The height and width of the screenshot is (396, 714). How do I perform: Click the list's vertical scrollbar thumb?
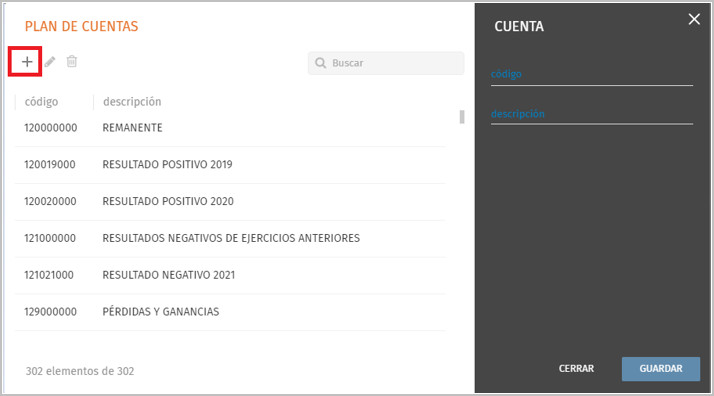coord(462,117)
